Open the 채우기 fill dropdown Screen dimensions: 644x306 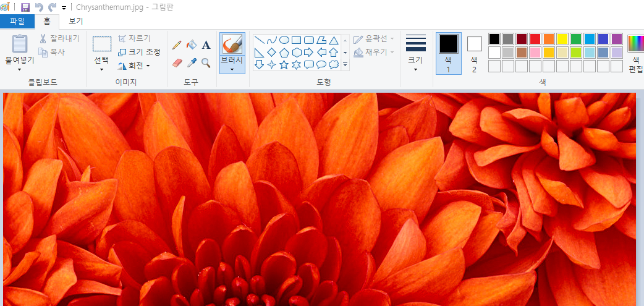point(374,52)
